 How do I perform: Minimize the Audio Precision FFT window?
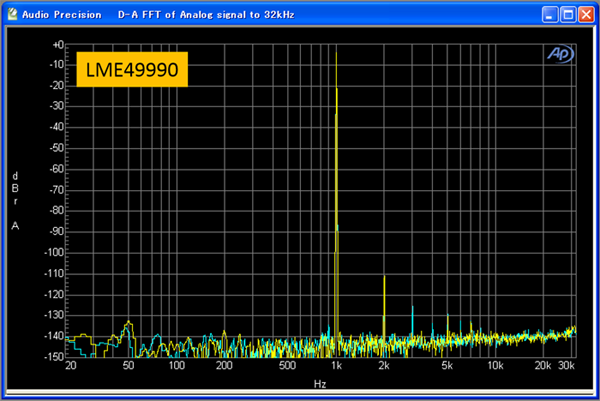click(550, 15)
